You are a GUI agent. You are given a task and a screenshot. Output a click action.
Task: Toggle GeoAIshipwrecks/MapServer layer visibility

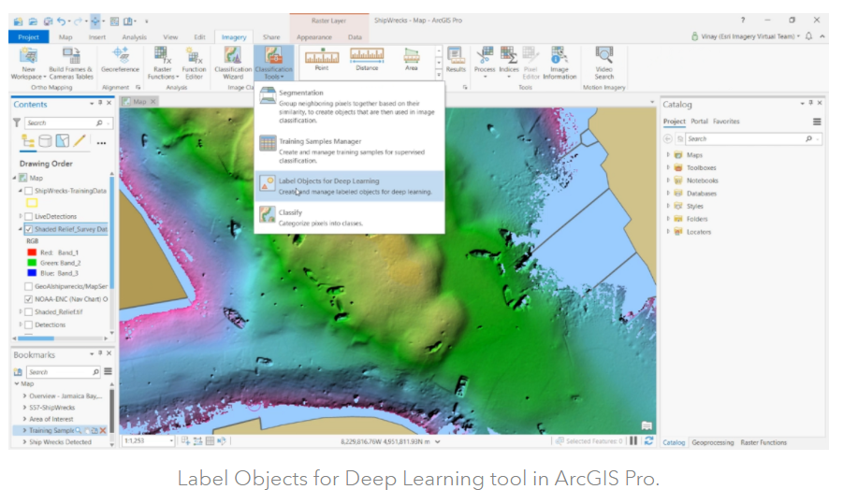(x=28, y=287)
